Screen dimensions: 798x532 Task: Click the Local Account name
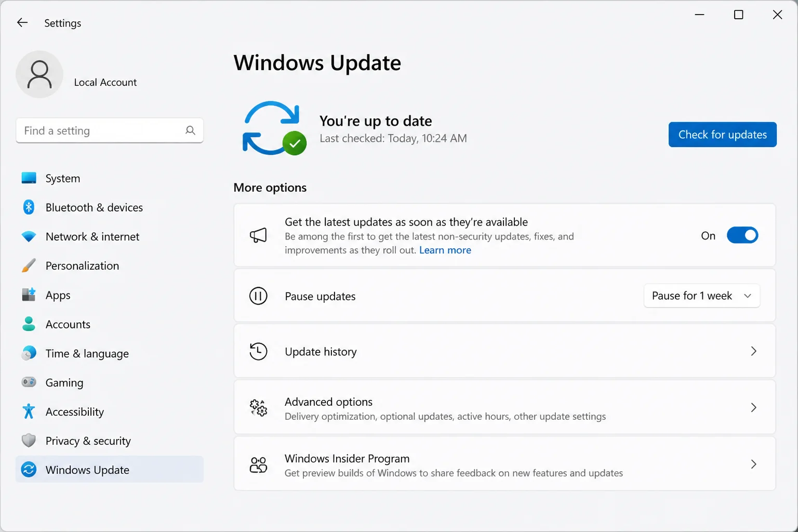(105, 82)
